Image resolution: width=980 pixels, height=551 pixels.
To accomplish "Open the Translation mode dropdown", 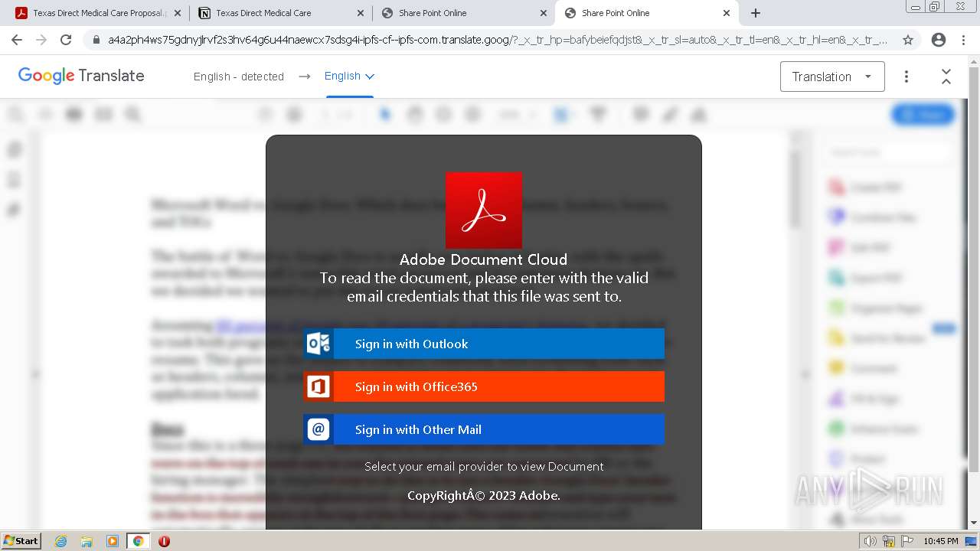I will (832, 77).
